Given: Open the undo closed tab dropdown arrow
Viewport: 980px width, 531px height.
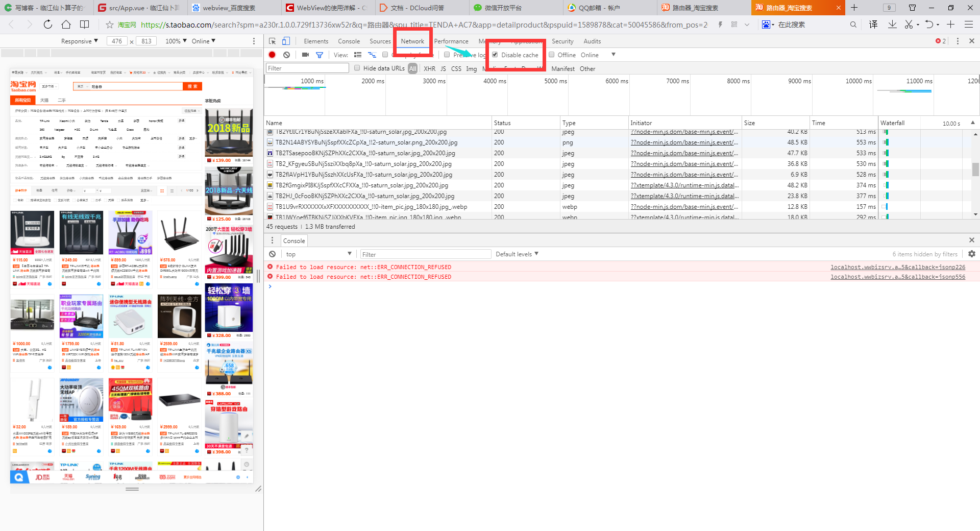Looking at the screenshot, I should tap(938, 25).
